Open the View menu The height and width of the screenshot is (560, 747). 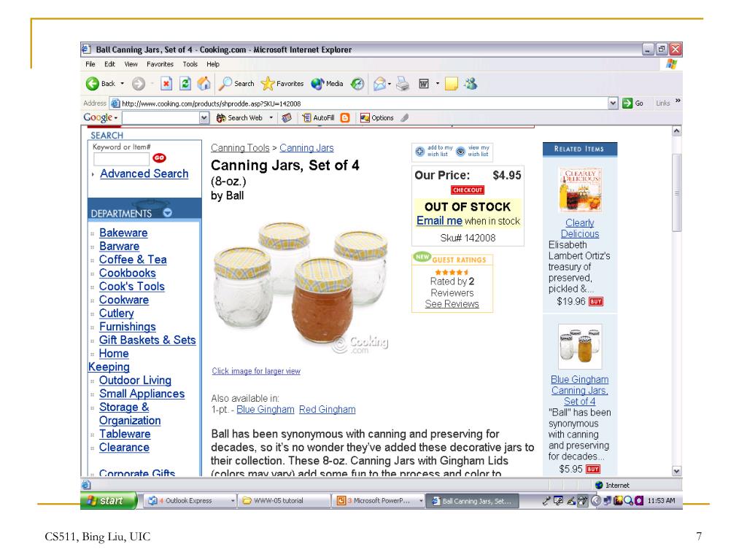pyautogui.click(x=131, y=64)
